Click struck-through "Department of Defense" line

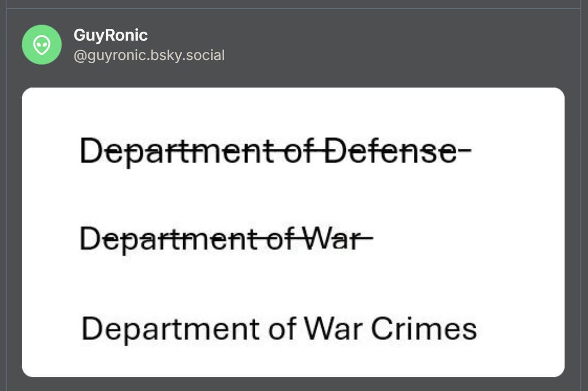click(276, 152)
